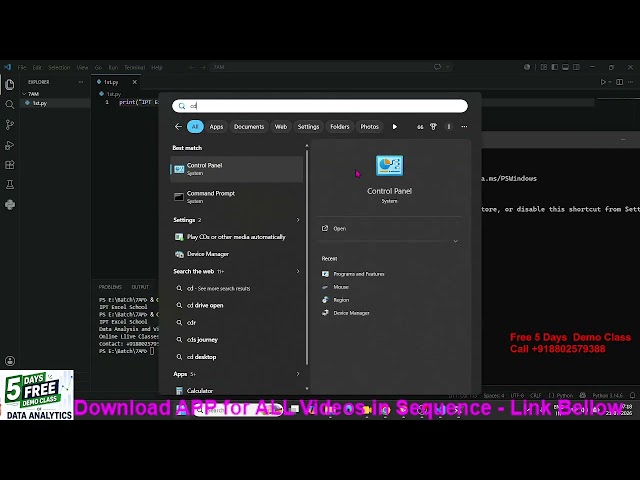Expand Search the web results chevron
Image resolution: width=640 pixels, height=480 pixels.
click(298, 271)
